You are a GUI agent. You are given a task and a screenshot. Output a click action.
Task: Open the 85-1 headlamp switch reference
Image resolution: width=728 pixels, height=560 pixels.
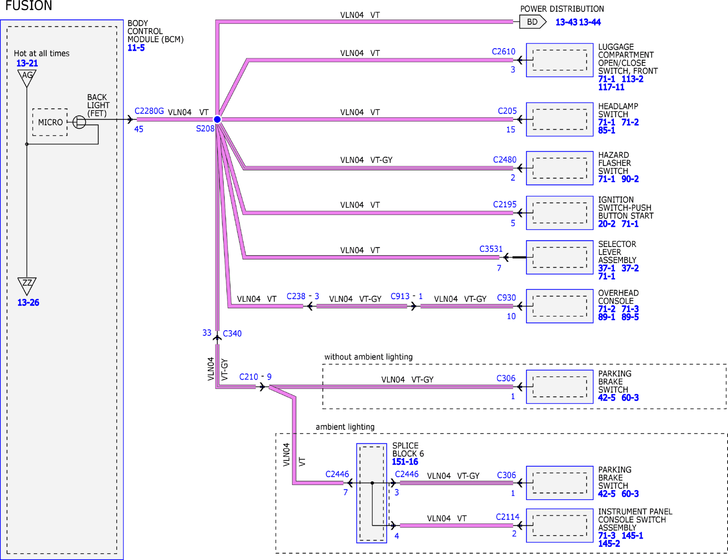pos(607,130)
